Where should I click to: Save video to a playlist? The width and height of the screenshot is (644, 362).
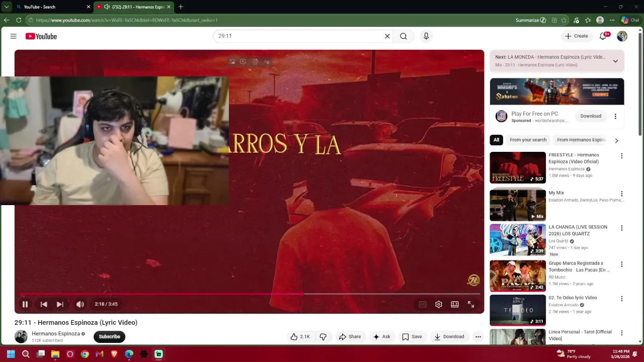[x=412, y=337]
